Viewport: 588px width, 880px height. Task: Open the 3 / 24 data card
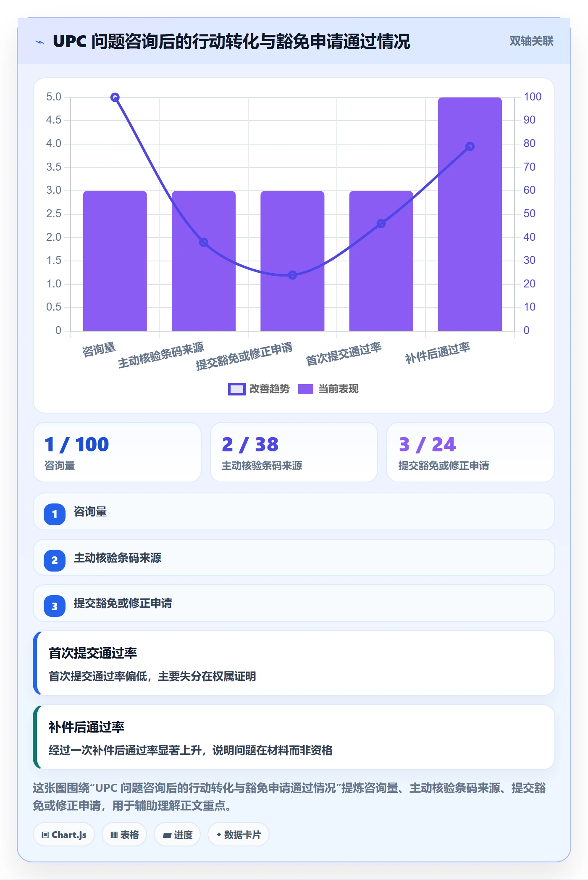click(x=470, y=452)
